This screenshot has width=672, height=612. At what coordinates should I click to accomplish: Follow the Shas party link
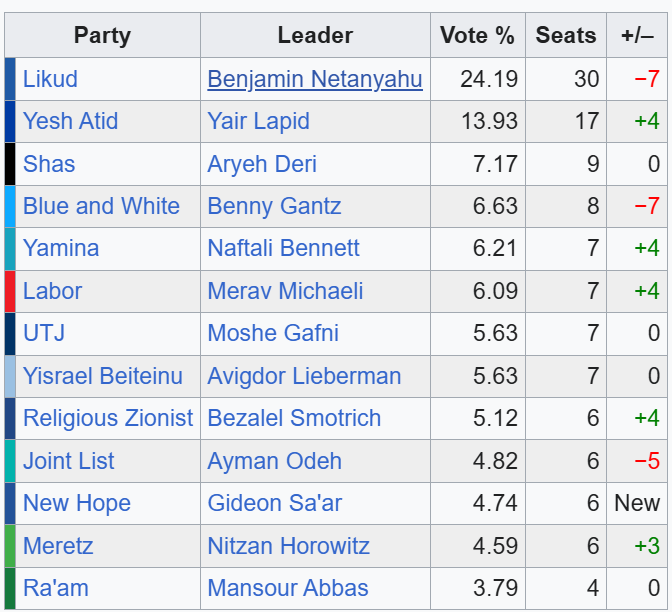tap(49, 164)
